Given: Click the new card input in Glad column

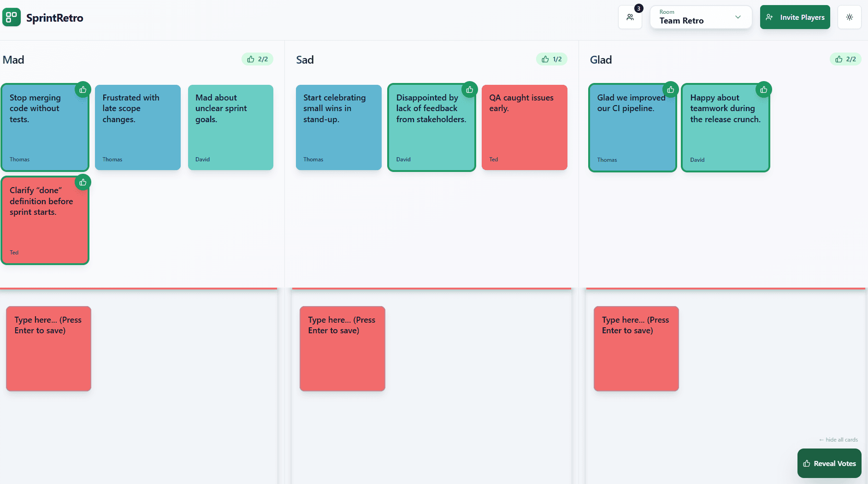Looking at the screenshot, I should [x=636, y=348].
